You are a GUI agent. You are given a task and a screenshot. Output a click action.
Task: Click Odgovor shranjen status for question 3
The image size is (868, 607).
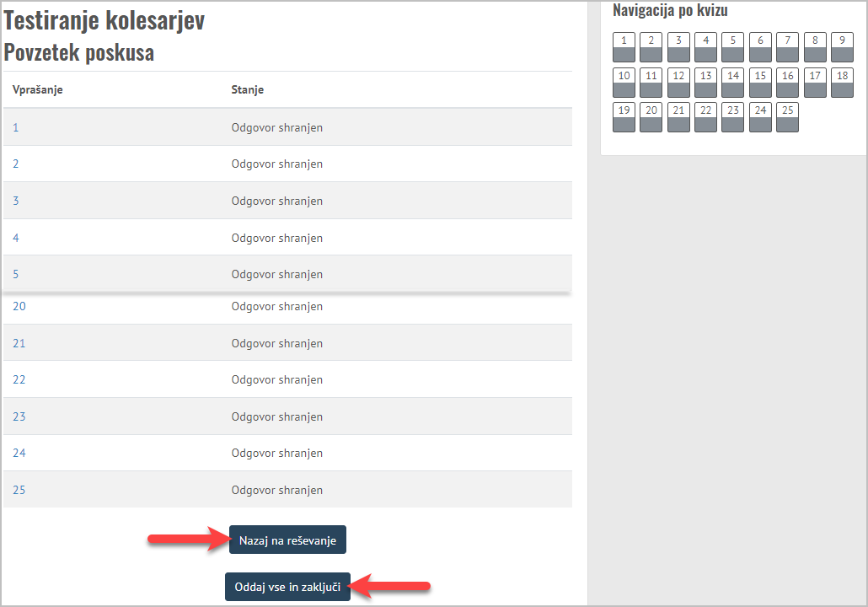(x=276, y=201)
